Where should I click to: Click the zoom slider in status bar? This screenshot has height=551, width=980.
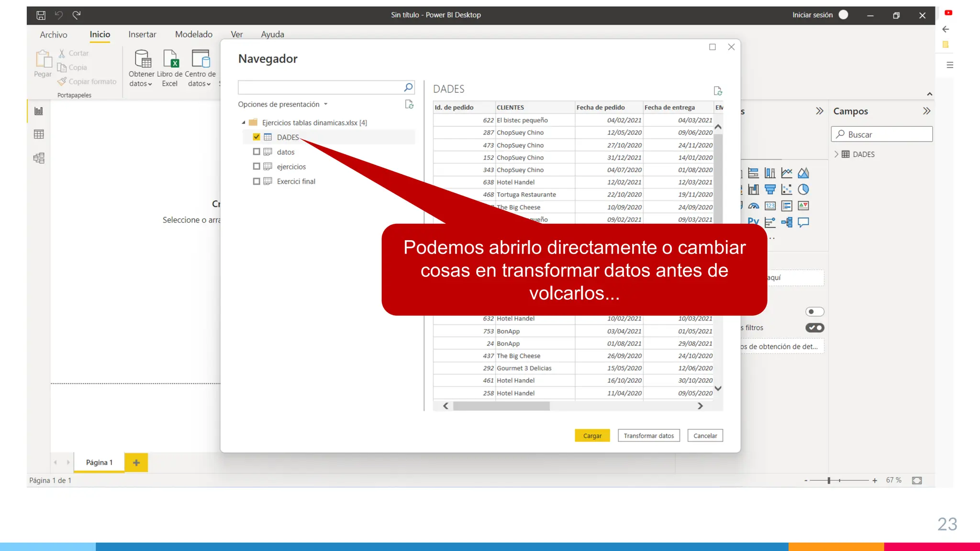[829, 480]
